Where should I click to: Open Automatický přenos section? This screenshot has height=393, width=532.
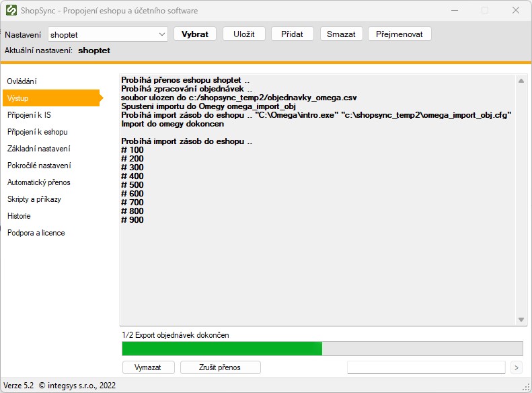[39, 182]
